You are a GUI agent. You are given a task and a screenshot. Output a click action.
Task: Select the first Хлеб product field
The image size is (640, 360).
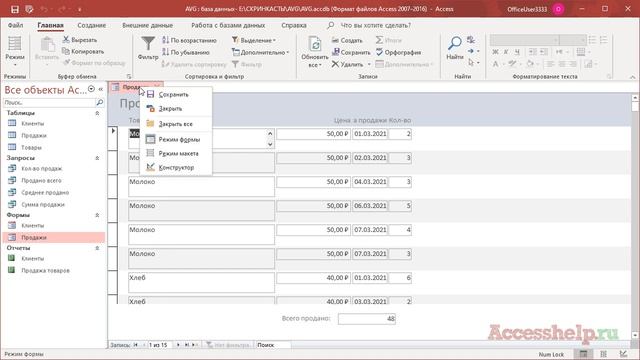tap(201, 282)
